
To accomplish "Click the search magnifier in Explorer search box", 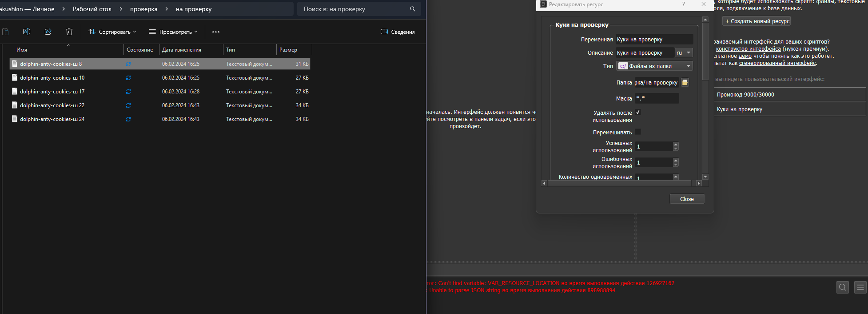I will (413, 9).
